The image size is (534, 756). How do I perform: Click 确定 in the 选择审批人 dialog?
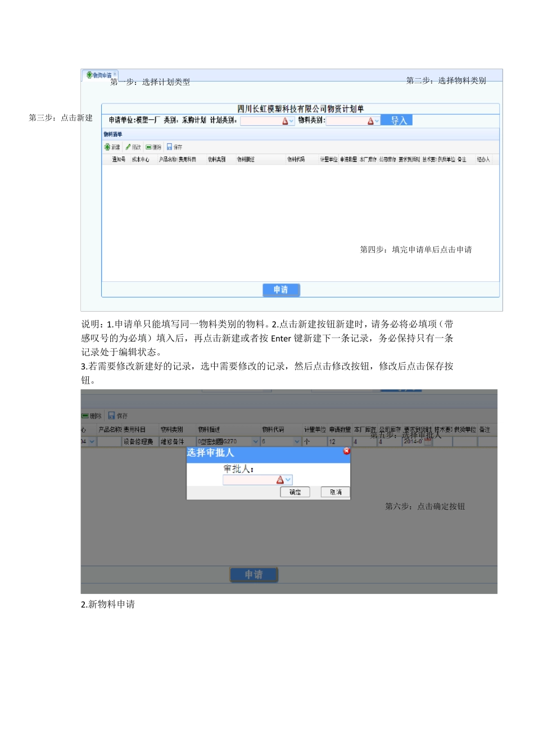coord(295,492)
